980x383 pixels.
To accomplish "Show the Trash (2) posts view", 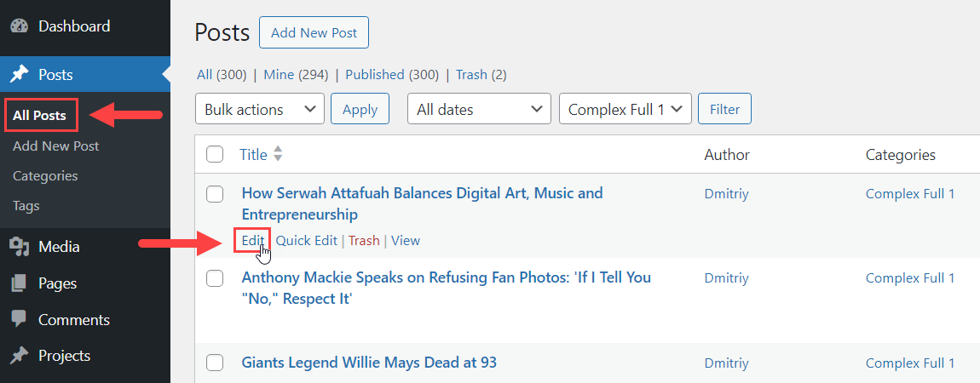I will point(481,75).
